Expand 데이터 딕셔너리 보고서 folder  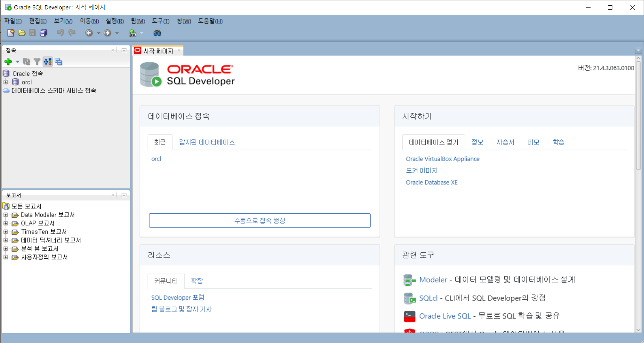pos(6,240)
